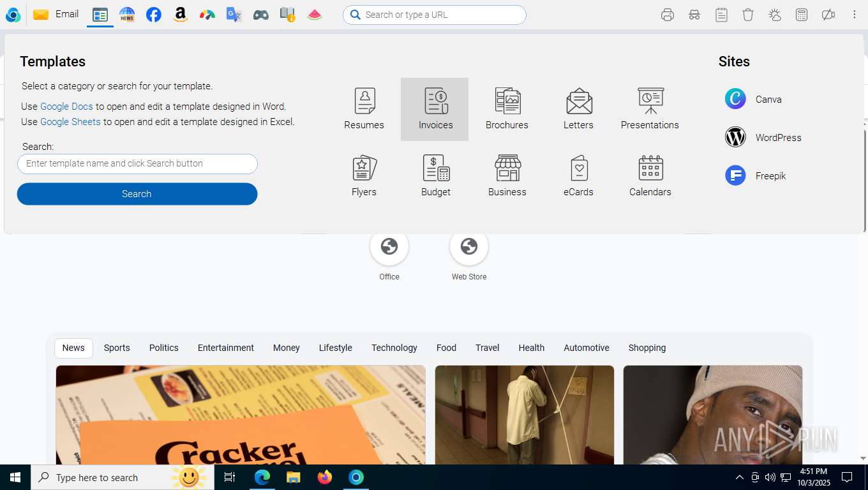Select the Flyers template category
The height and width of the screenshot is (490, 868).
pos(364,176)
